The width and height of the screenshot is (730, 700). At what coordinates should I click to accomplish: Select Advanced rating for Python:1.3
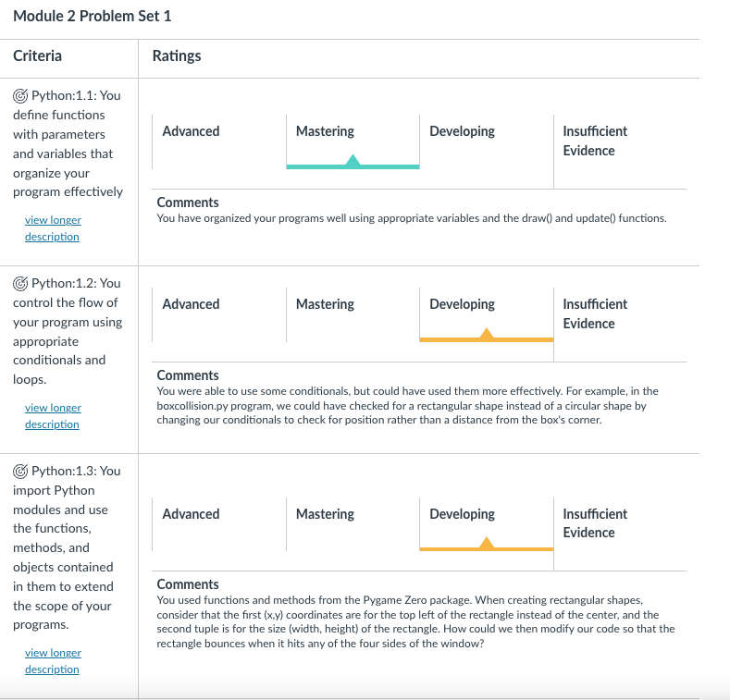[x=191, y=514]
